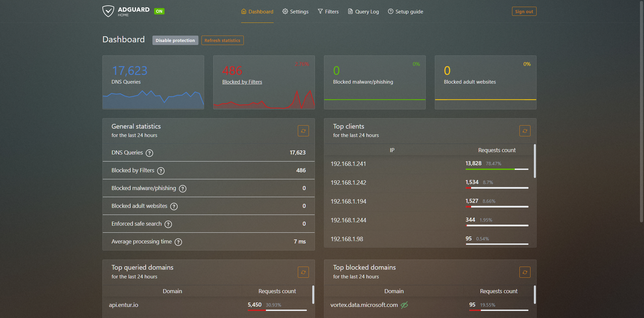Disable protection using the gray button
This screenshot has height=318, width=644.
(x=175, y=40)
